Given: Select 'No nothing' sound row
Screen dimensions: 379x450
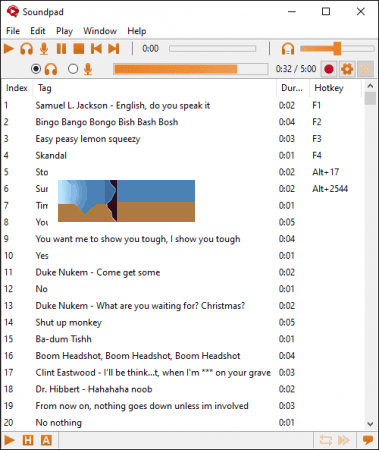Looking at the screenshot, I should coord(182,422).
